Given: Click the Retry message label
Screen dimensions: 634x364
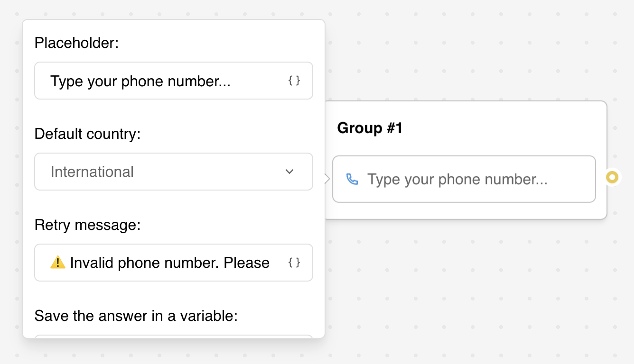Looking at the screenshot, I should point(88,225).
